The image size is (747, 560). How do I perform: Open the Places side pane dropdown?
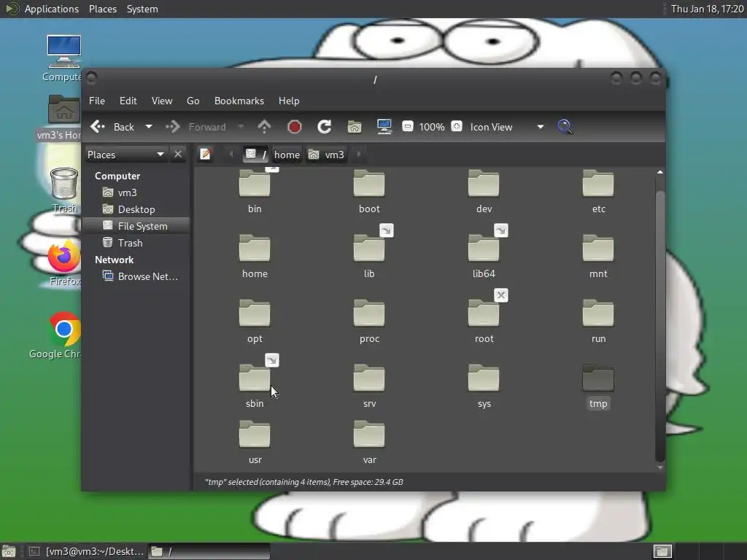(x=125, y=155)
